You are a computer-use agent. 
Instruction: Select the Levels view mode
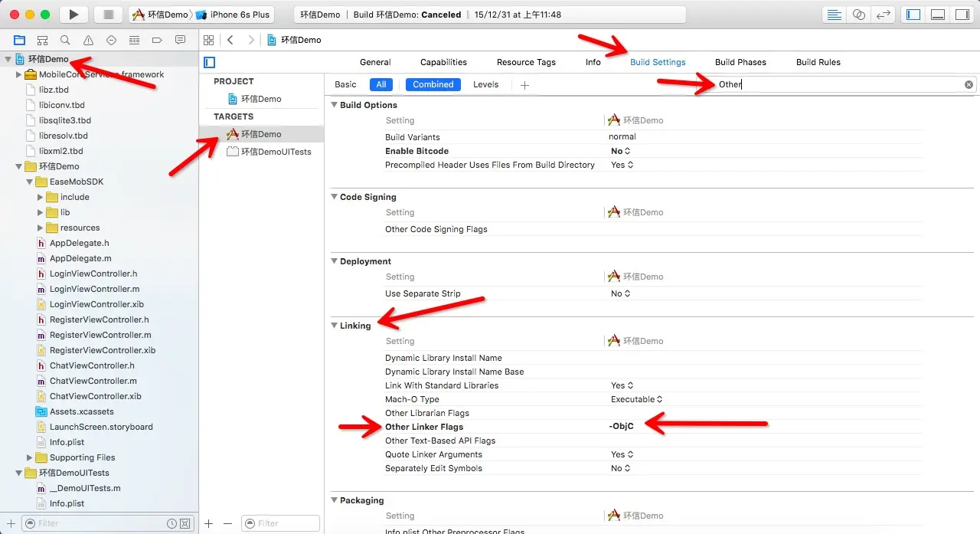[485, 84]
